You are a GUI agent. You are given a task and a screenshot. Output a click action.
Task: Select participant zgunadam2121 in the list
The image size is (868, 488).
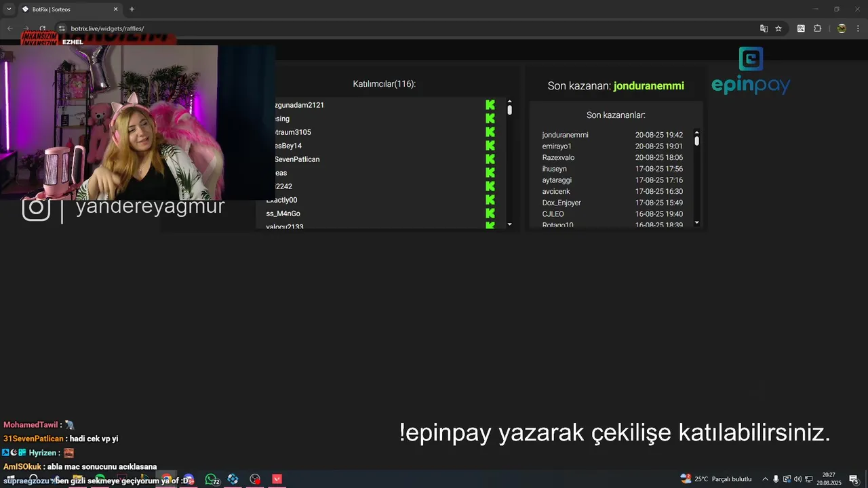[x=298, y=105]
